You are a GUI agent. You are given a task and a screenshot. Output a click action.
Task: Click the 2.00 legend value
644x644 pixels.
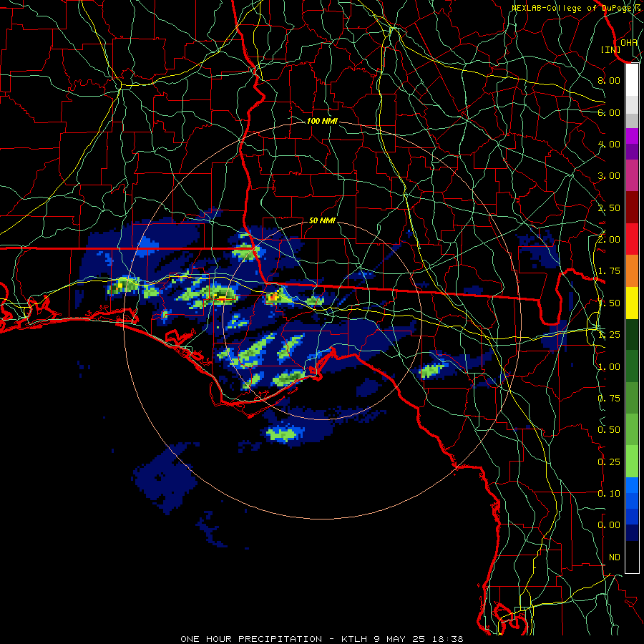(x=609, y=240)
